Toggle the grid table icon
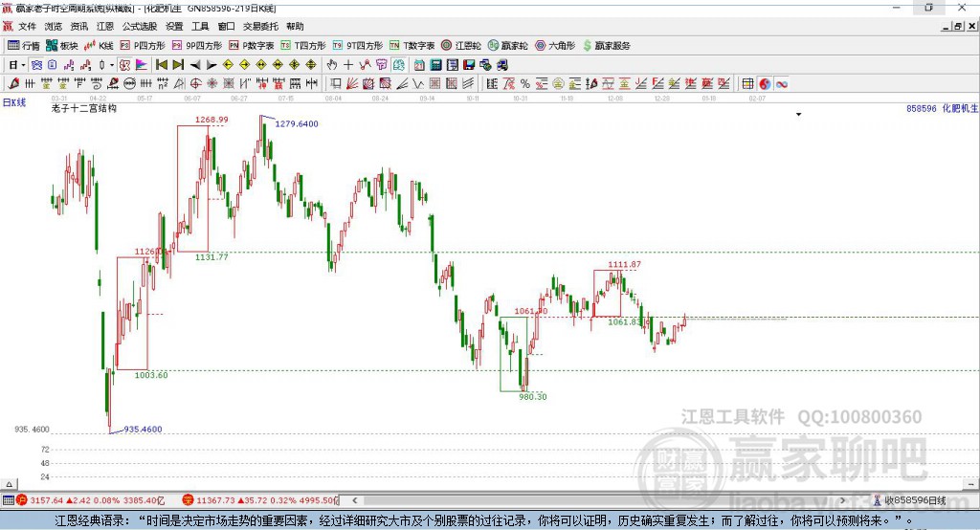 click(x=747, y=84)
